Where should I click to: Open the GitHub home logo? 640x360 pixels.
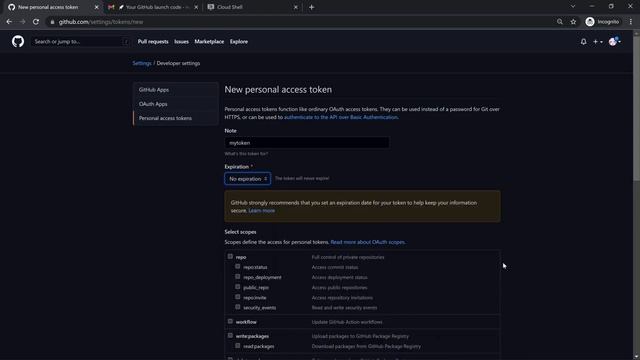pos(18,41)
